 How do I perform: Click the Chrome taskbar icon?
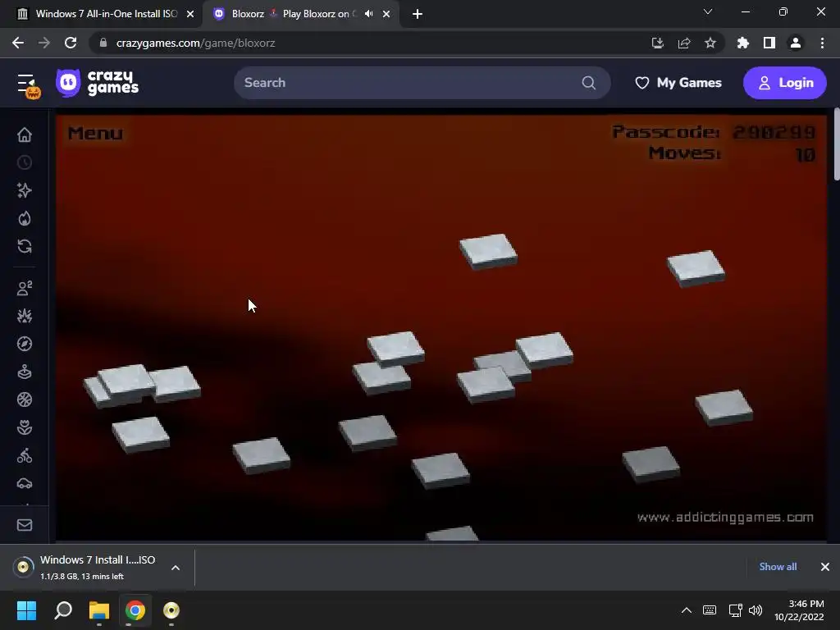[135, 610]
